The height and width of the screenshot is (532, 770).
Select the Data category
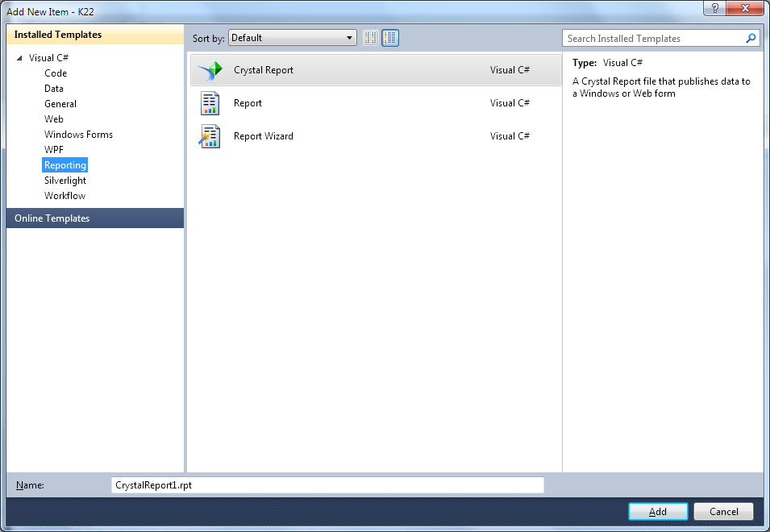tap(54, 89)
